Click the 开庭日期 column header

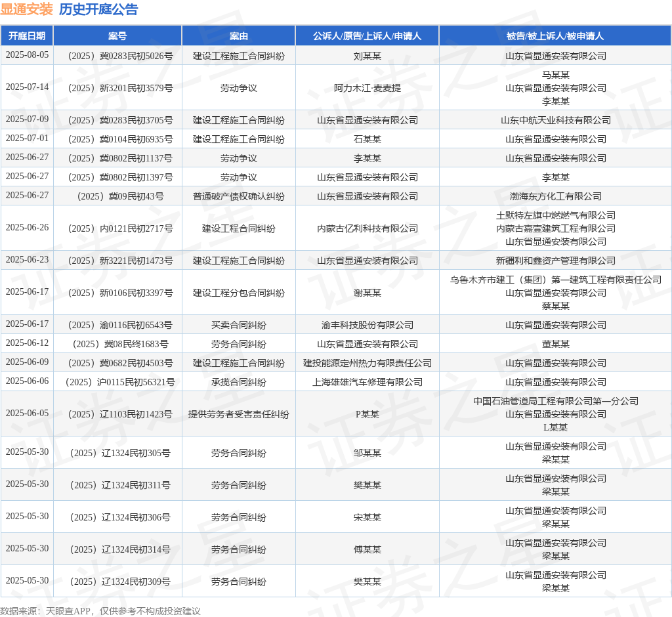(x=27, y=36)
